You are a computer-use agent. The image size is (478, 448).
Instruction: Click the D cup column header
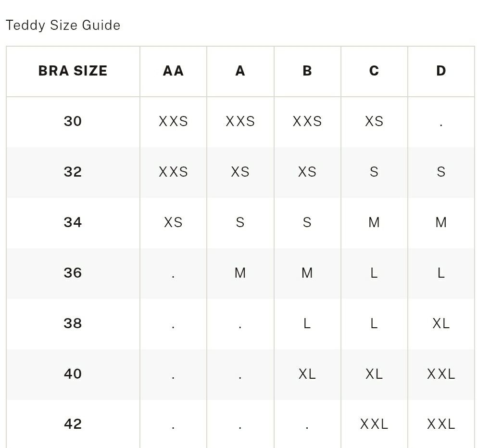441,71
